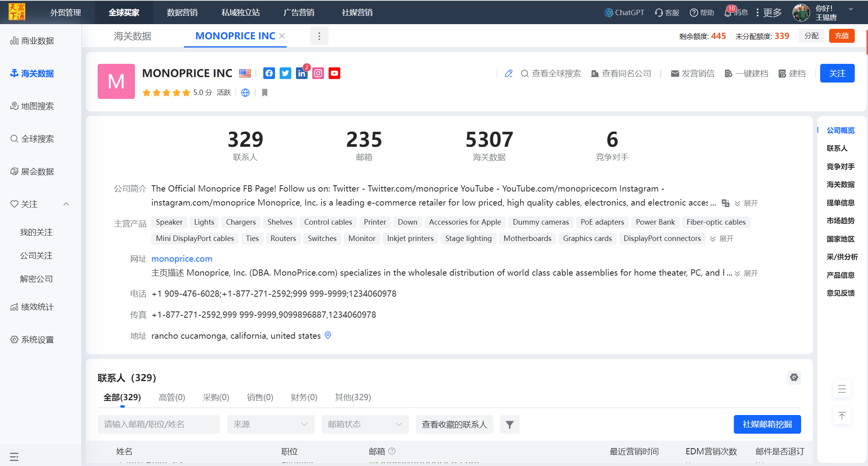Click the app logo in top-left
Image resolution: width=868 pixels, height=466 pixels.
click(x=17, y=12)
